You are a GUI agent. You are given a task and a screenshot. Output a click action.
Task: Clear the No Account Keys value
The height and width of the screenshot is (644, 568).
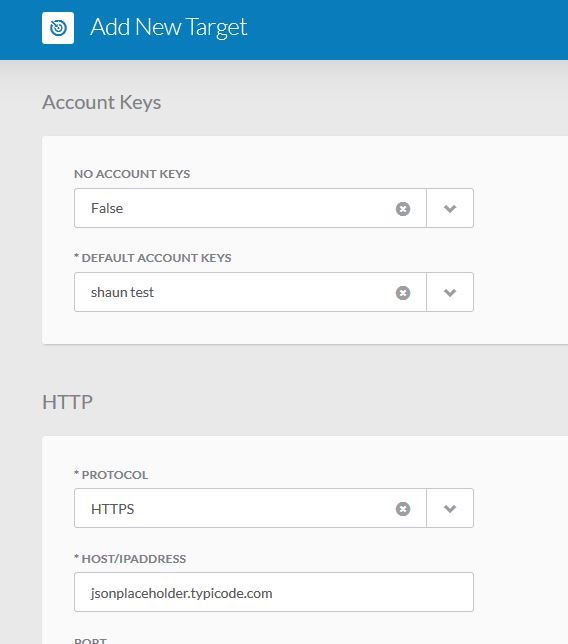pos(403,209)
